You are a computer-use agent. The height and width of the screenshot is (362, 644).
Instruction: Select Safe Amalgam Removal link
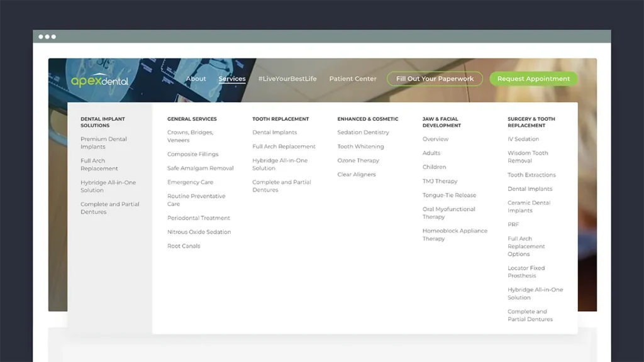click(201, 168)
